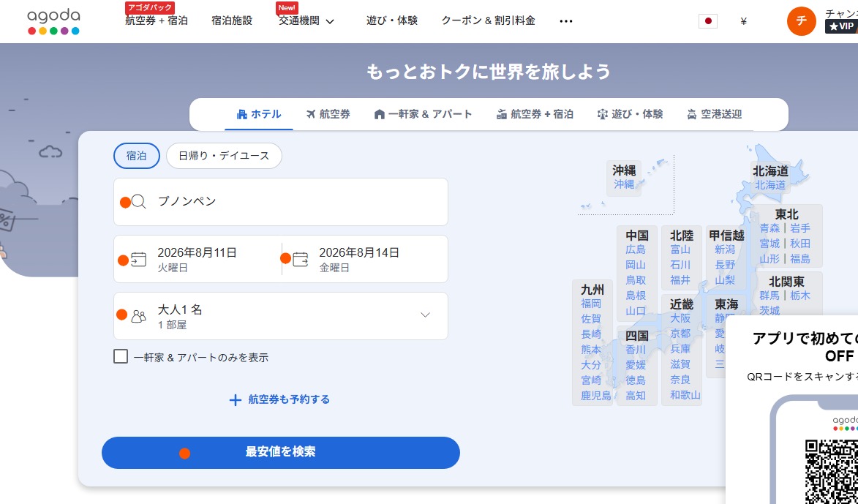858x504 pixels.
Task: Choose 長野 in the 甲信越 region
Action: [x=725, y=265]
